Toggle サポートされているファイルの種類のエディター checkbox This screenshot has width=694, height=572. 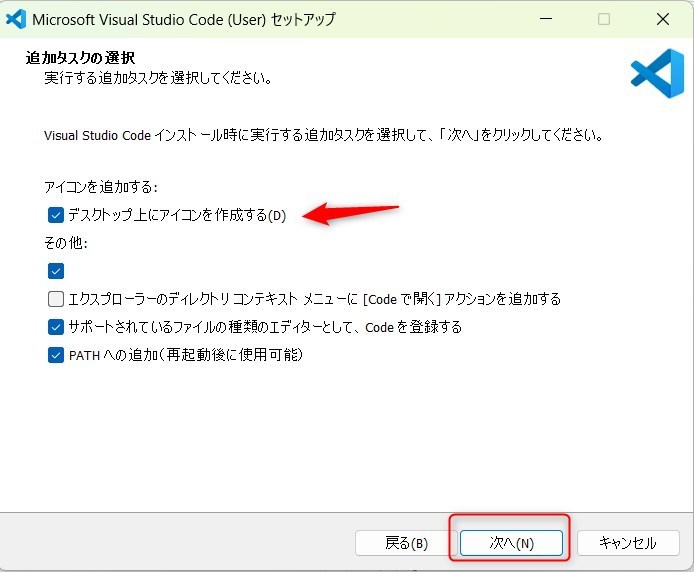click(x=56, y=327)
